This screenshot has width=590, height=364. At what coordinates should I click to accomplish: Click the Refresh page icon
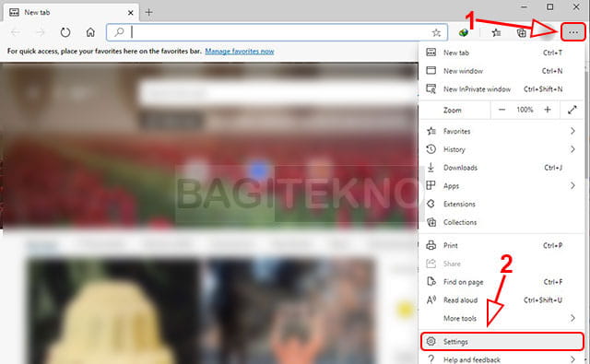[65, 32]
